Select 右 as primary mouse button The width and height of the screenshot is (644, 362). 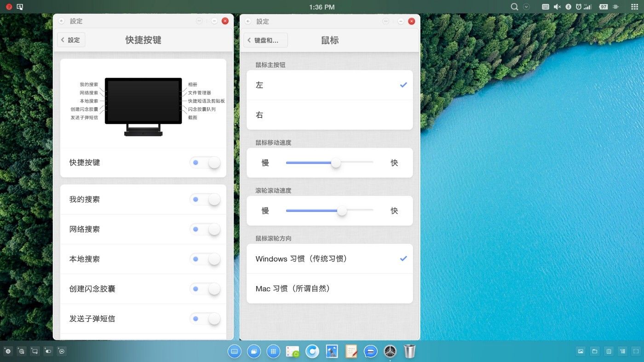point(329,115)
